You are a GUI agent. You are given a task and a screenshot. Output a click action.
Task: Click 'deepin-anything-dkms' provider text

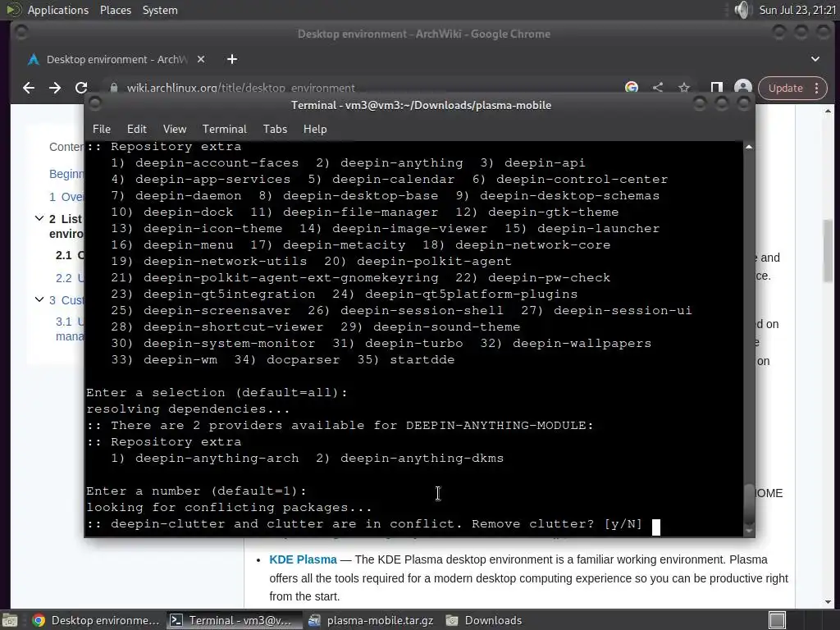422,459
